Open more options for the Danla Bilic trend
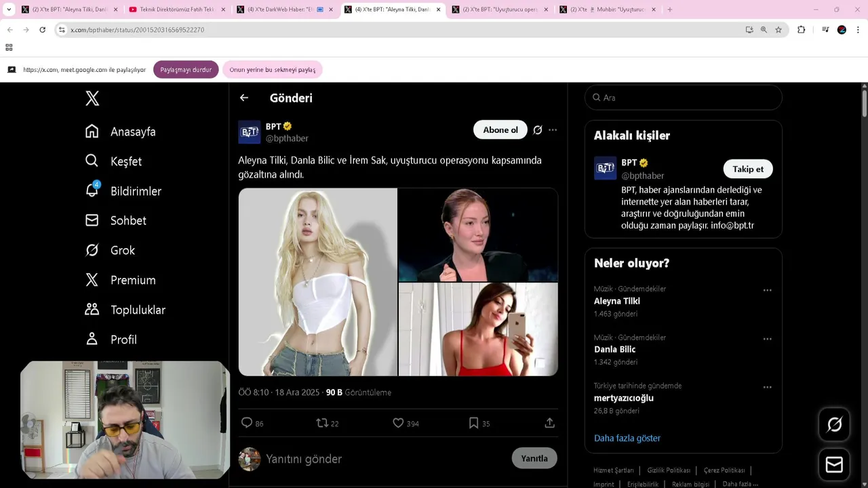This screenshot has height=488, width=868. tap(768, 339)
